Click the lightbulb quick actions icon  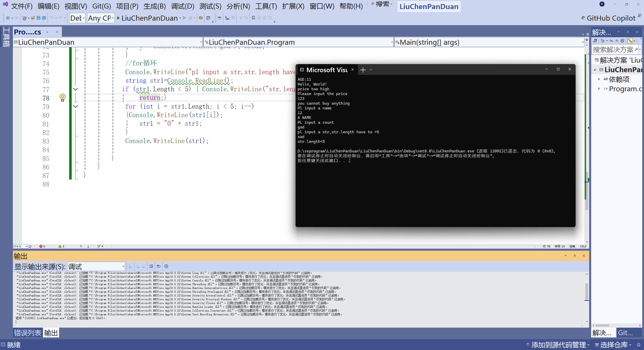63,97
